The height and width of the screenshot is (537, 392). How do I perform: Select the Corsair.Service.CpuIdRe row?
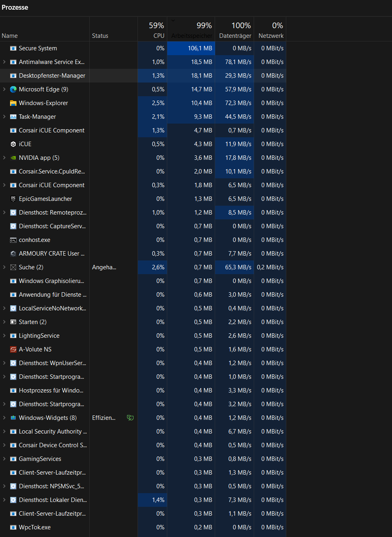point(143,171)
